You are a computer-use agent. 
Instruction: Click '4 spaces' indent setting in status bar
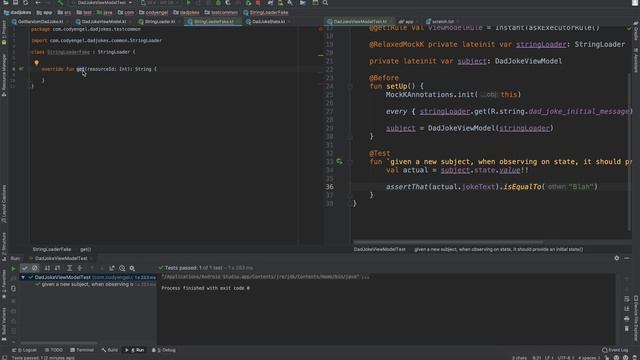pos(588,358)
